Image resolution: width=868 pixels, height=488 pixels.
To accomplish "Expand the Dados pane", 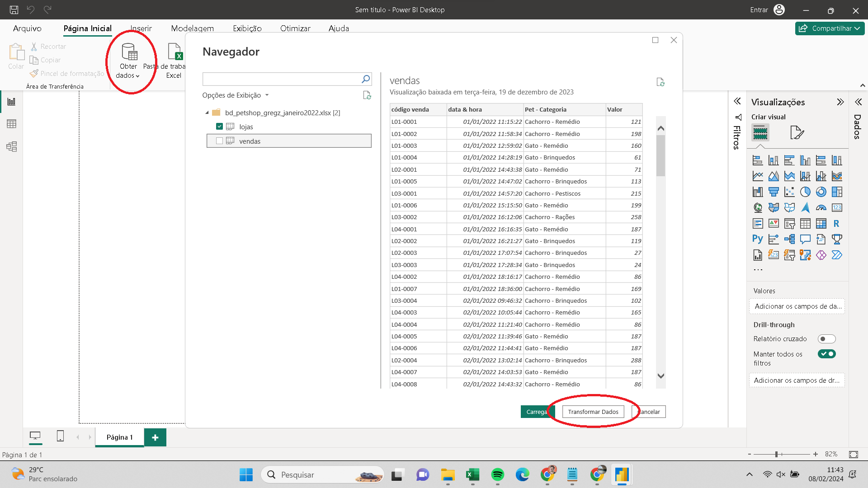I will coord(858,102).
